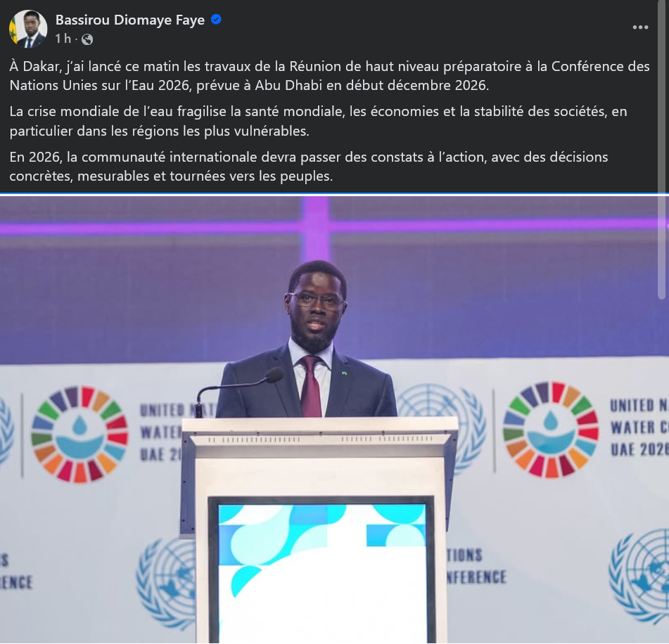Click the 'UAE 2026' text on the right banner

(x=639, y=449)
